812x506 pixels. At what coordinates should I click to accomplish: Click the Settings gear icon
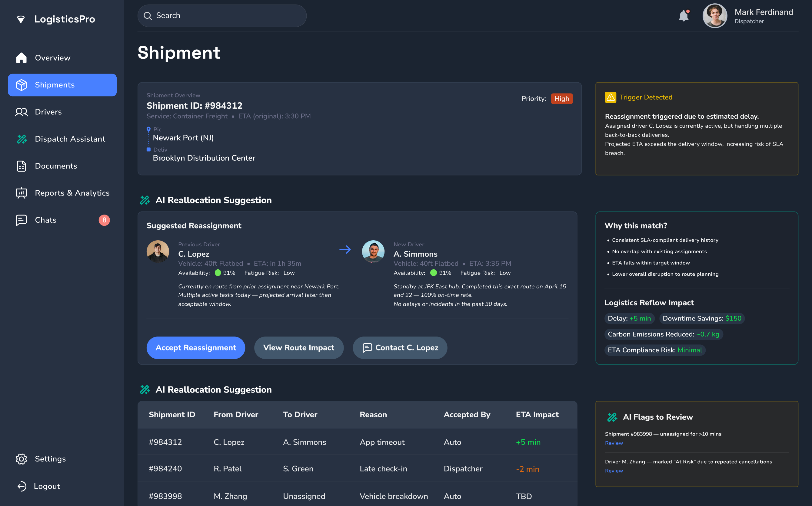point(22,459)
